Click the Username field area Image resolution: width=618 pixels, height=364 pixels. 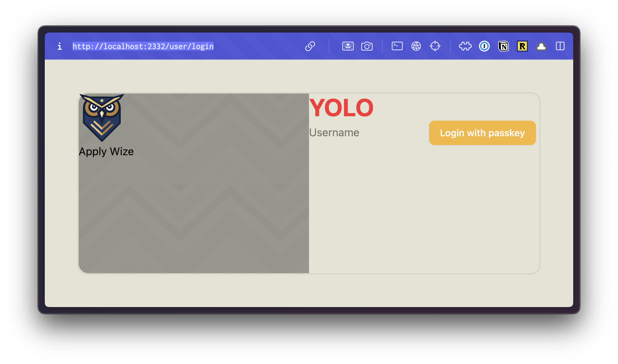click(334, 133)
